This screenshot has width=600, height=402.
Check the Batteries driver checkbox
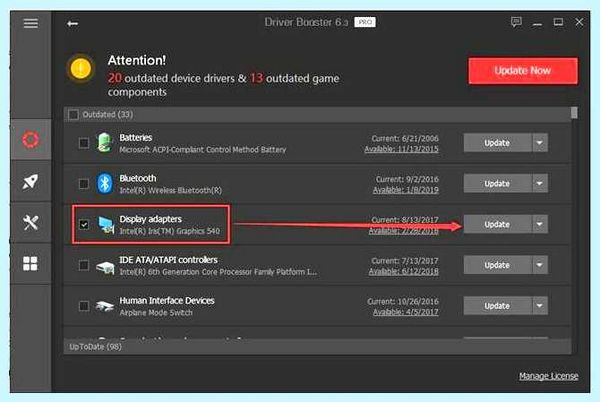coord(84,143)
